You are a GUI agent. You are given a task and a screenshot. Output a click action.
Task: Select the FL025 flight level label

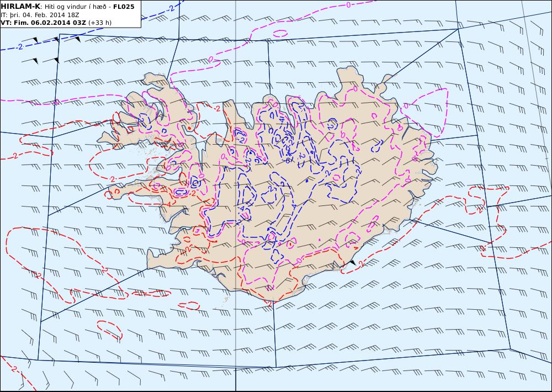point(124,7)
